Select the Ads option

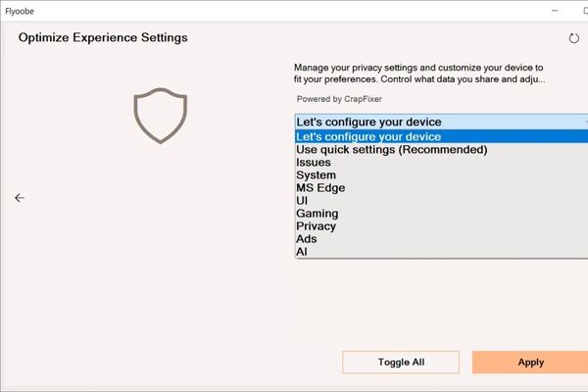pyautogui.click(x=307, y=239)
